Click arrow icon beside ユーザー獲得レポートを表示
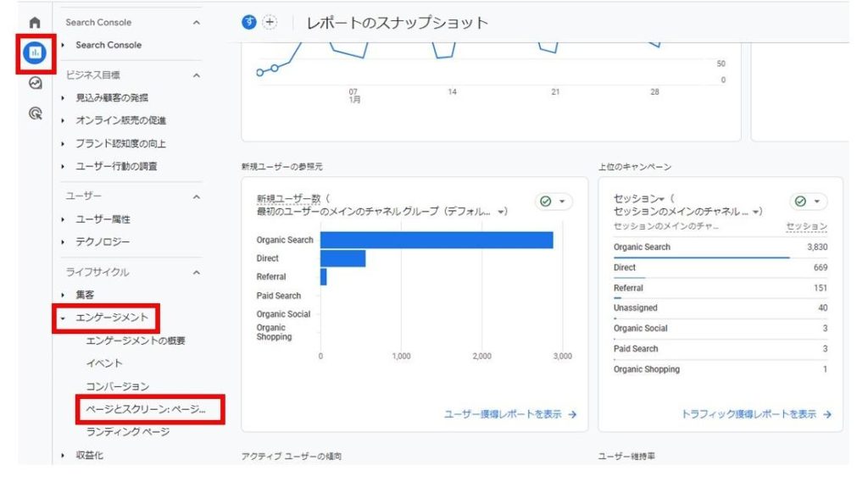Image resolution: width=868 pixels, height=482 pixels. tap(572, 414)
